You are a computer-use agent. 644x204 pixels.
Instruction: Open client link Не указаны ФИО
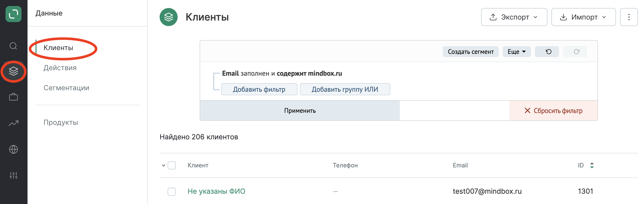(x=216, y=191)
